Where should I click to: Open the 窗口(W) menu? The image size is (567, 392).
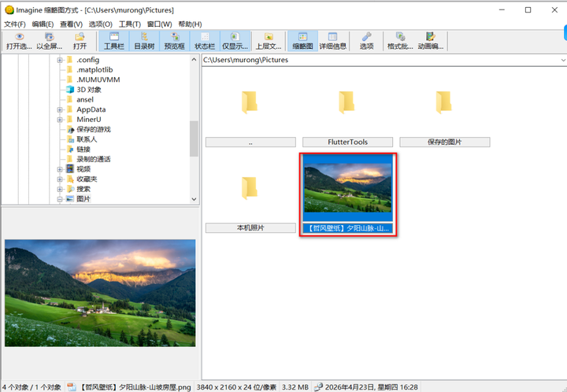pyautogui.click(x=159, y=24)
